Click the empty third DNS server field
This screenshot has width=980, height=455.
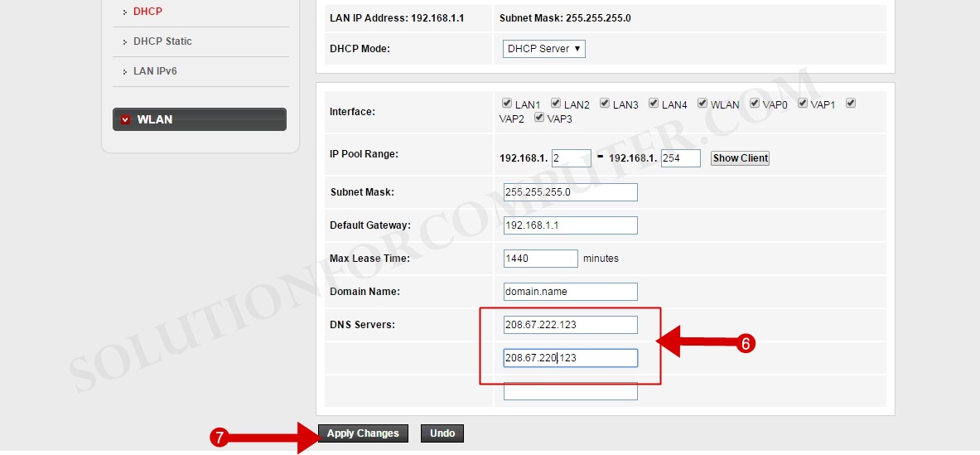571,391
